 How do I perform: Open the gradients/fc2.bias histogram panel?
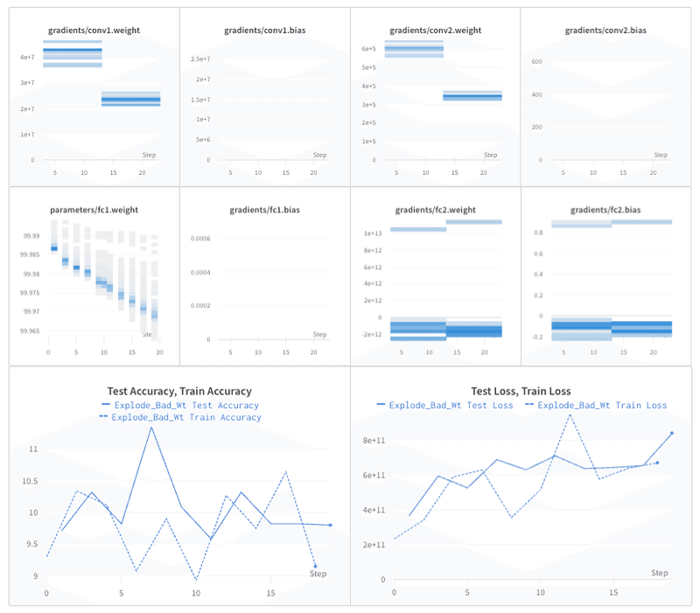[605, 276]
